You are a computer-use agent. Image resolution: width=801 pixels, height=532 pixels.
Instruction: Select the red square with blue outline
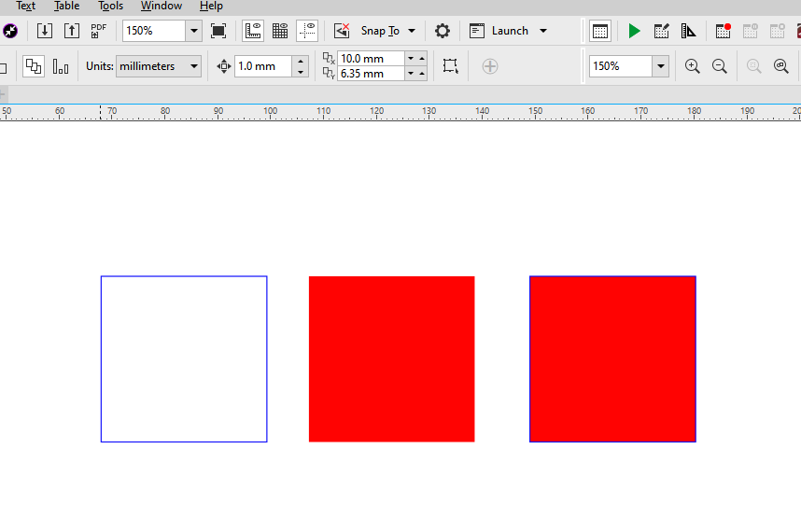pos(612,359)
